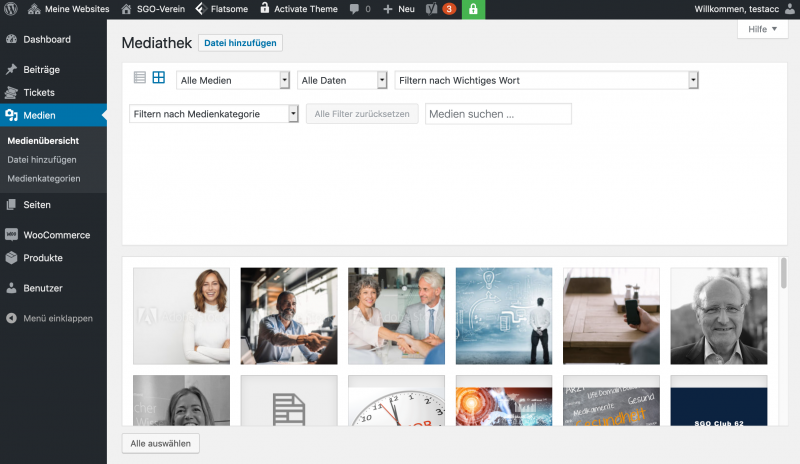Open Medienübersicht submenu item
The width and height of the screenshot is (800, 464).
point(43,140)
